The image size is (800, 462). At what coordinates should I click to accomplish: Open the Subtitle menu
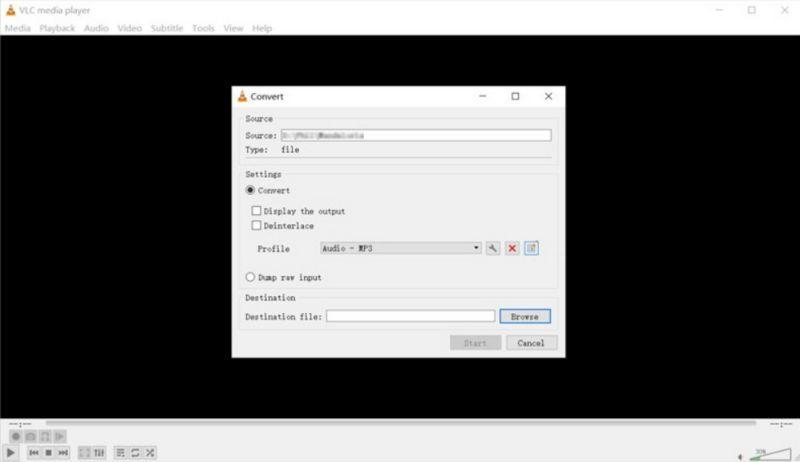[167, 28]
